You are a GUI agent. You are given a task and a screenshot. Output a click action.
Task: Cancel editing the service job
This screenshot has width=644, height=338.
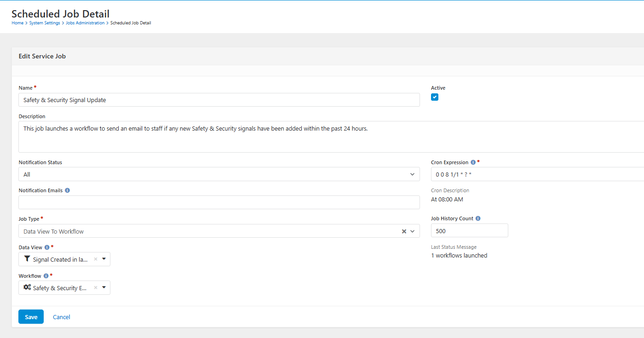coord(62,317)
